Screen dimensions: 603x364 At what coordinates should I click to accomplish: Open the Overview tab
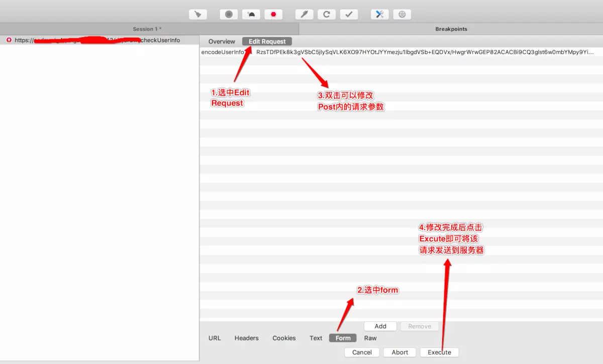(x=222, y=42)
